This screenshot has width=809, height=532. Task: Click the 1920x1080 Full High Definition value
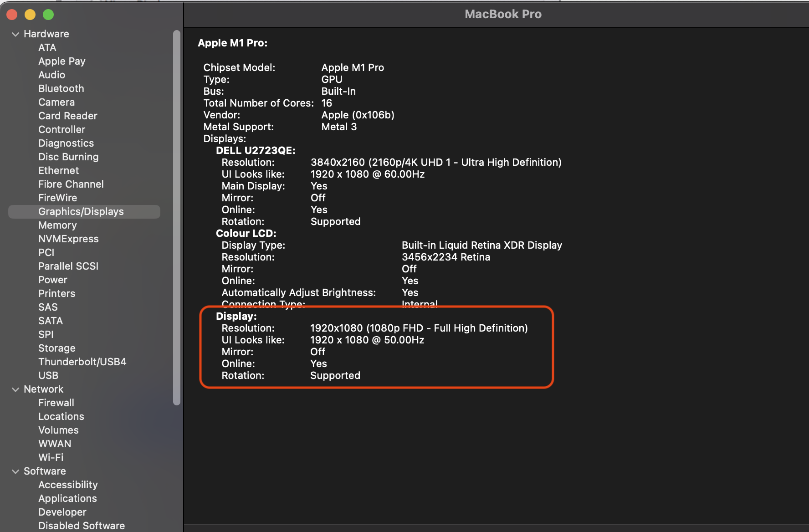pyautogui.click(x=419, y=328)
